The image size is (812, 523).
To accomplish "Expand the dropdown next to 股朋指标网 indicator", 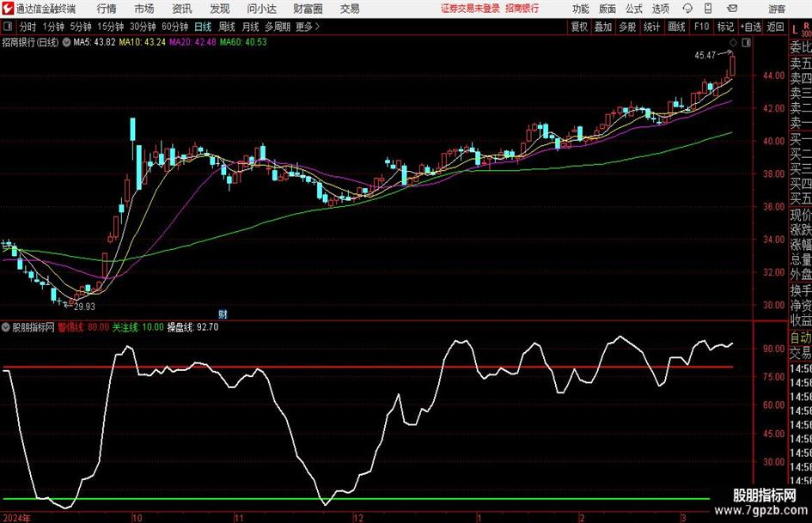I will point(6,326).
